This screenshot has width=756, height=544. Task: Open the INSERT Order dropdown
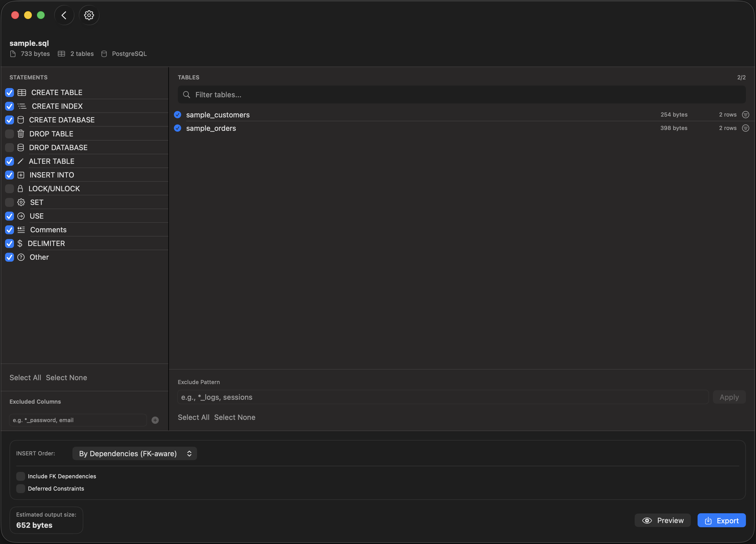(x=134, y=453)
